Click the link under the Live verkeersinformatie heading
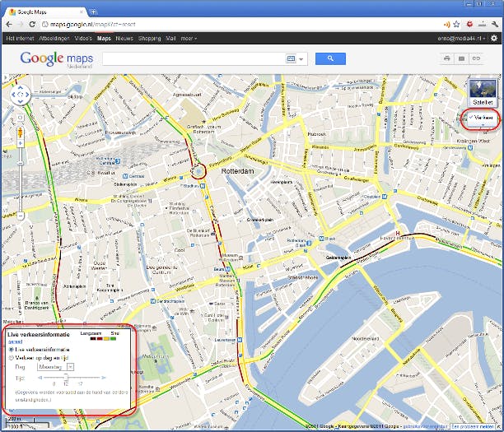 click(x=15, y=341)
